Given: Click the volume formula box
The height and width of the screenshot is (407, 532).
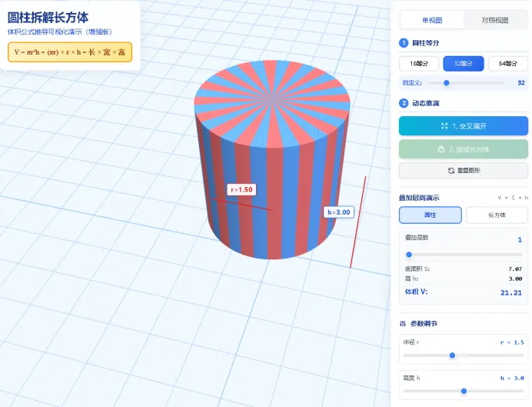Looking at the screenshot, I should pos(70,52).
